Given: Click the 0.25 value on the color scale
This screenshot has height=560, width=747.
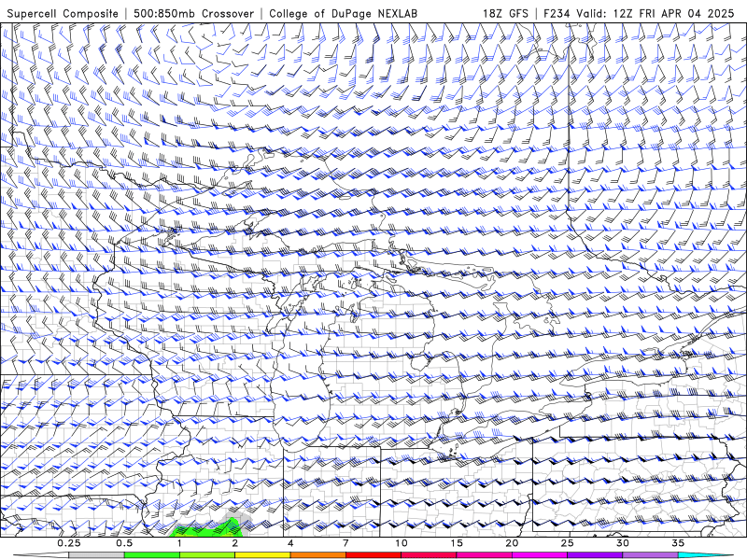Looking at the screenshot, I should coord(69,543).
